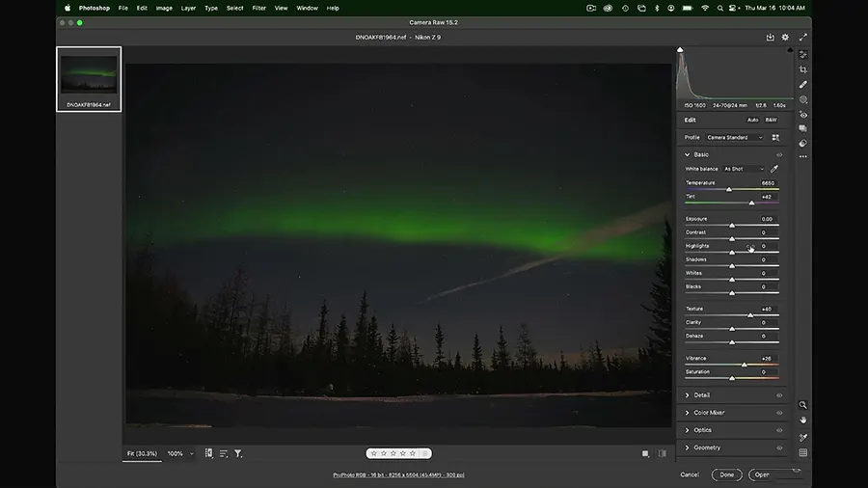
Task: Open the White balance As Shot dropdown
Action: (744, 169)
